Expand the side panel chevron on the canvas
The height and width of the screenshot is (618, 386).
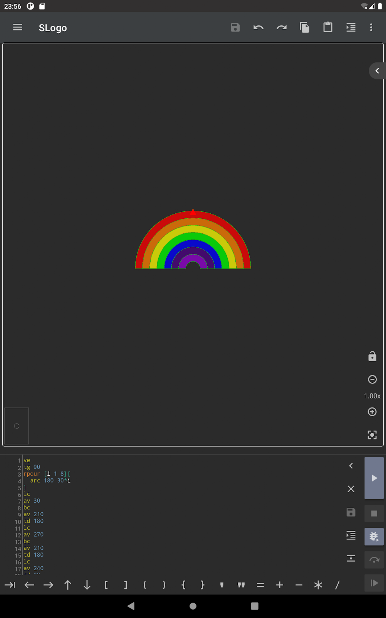coord(377,71)
